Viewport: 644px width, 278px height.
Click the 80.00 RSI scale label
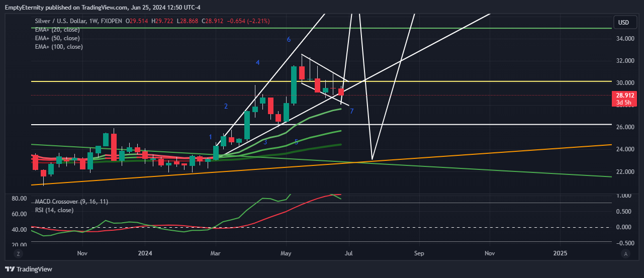[x=20, y=199]
